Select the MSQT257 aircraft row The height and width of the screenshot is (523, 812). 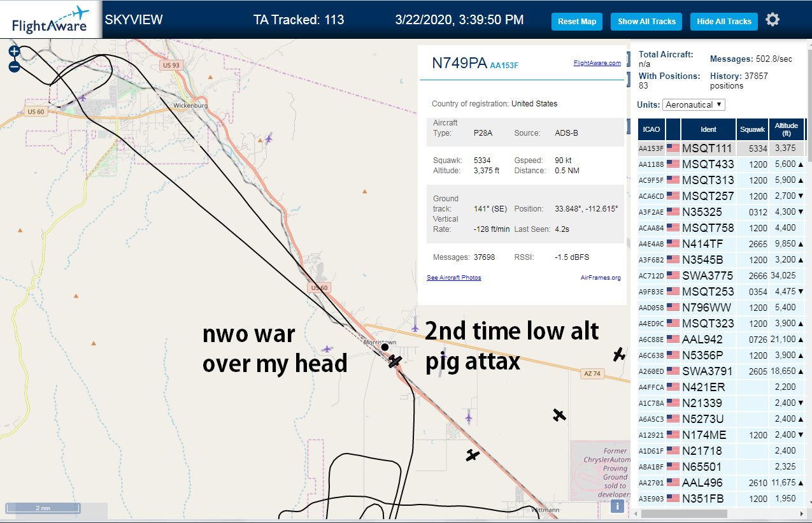[x=721, y=196]
